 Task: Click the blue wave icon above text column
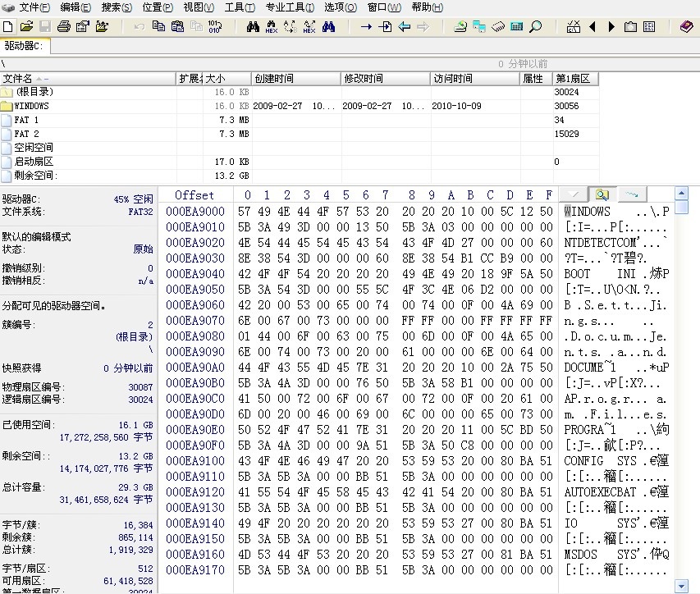[632, 194]
